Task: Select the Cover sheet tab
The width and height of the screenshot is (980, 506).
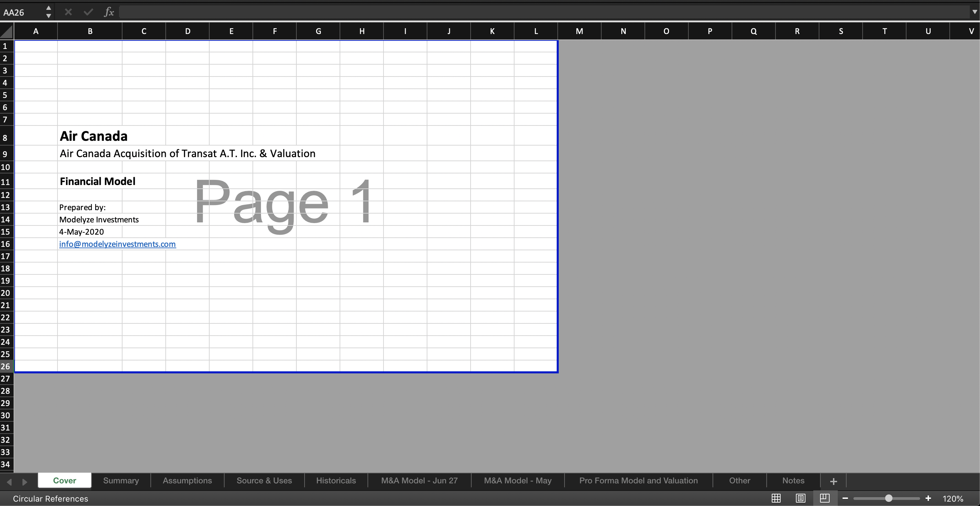Action: coord(65,480)
